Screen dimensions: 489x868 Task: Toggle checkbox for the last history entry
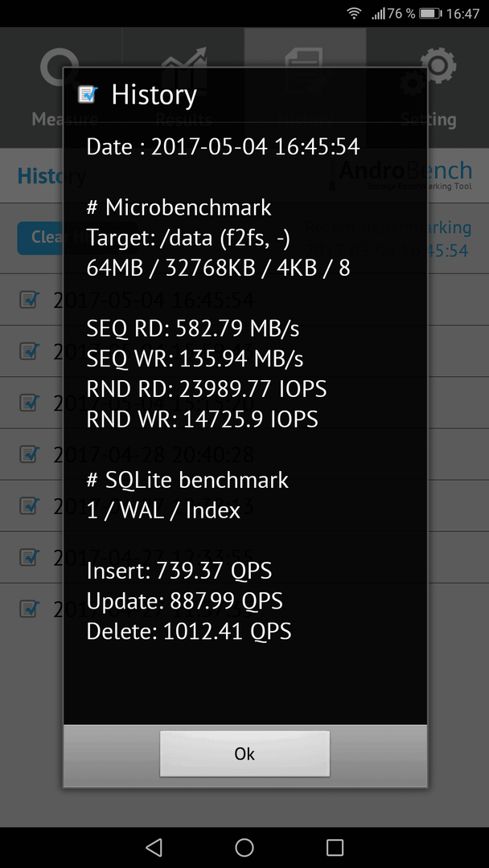[x=29, y=608]
